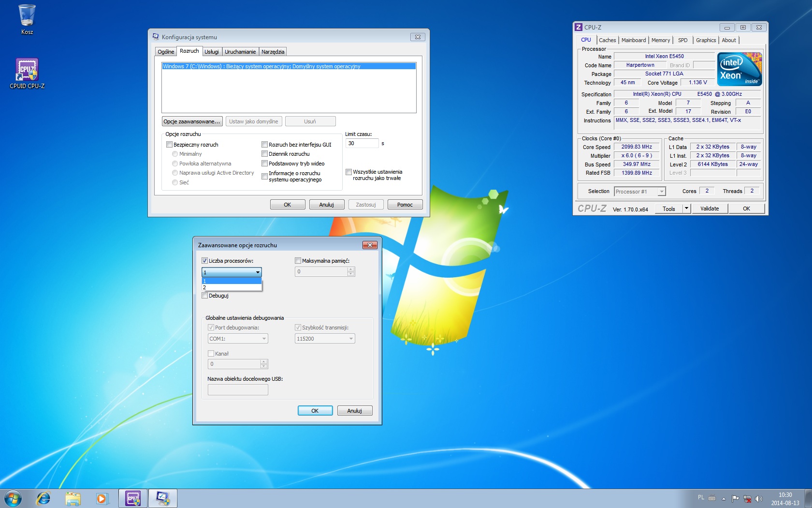Open the network status tray icon

(747, 498)
